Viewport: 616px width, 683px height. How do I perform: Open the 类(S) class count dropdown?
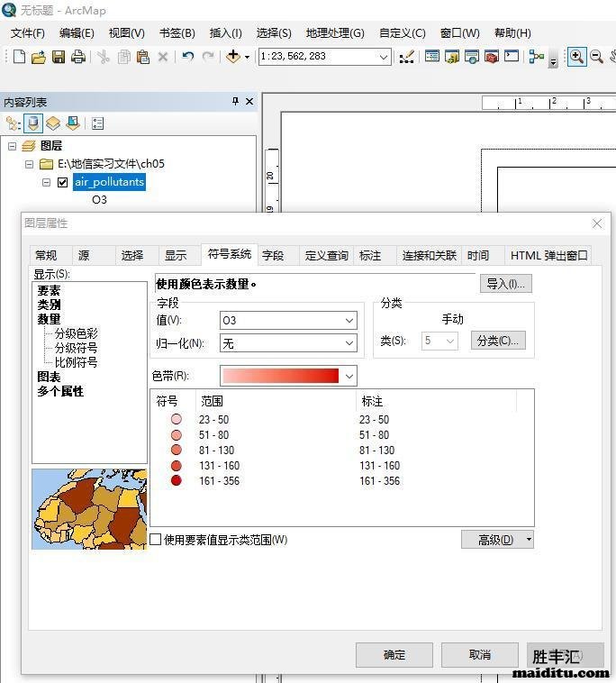click(450, 341)
